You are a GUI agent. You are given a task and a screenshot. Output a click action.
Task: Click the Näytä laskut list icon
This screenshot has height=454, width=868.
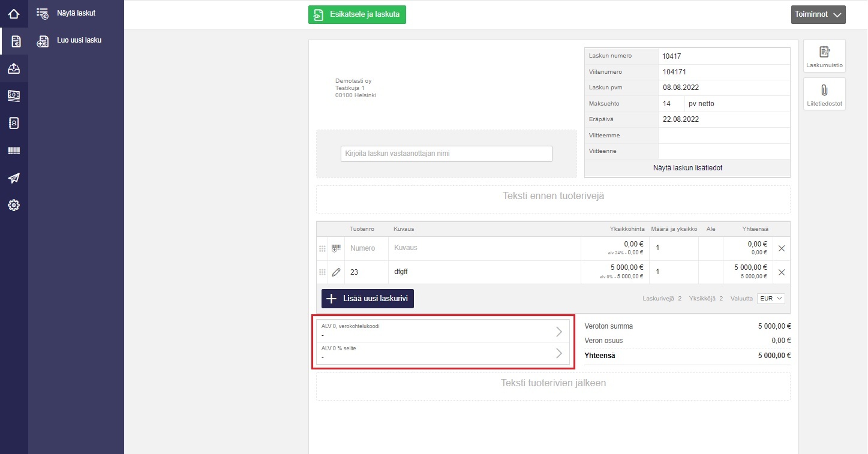tap(43, 13)
